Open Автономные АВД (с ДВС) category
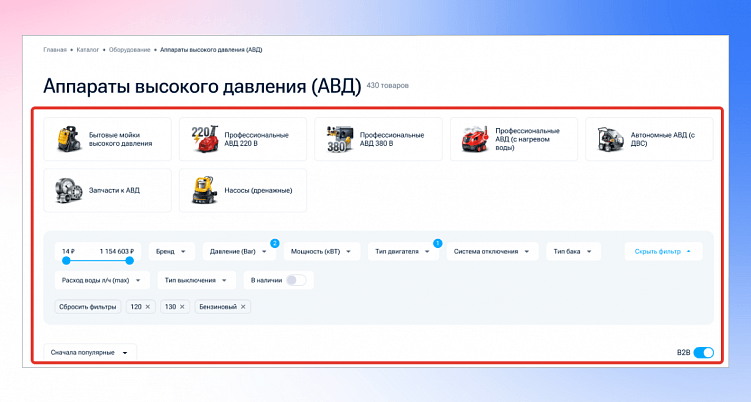751x402 pixels. tap(649, 139)
